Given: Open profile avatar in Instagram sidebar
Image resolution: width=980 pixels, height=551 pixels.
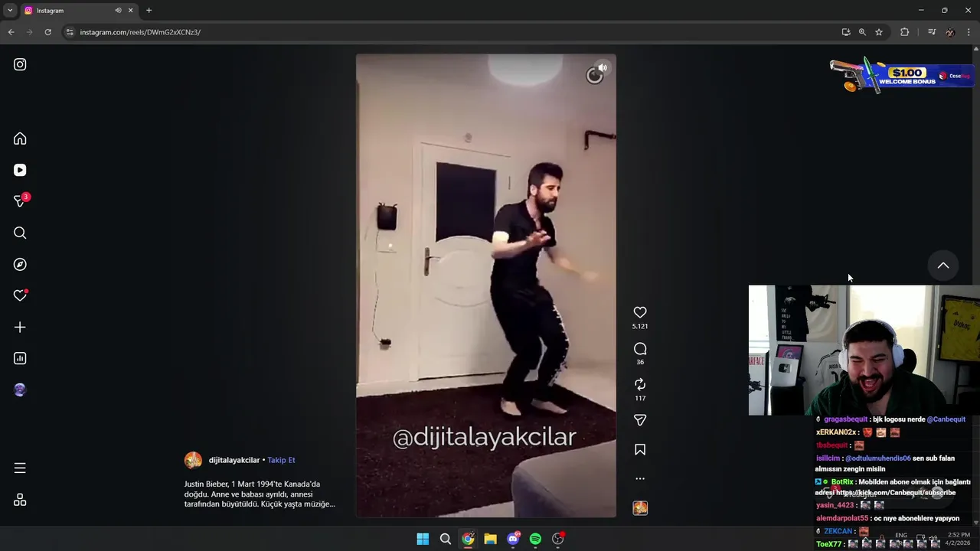Looking at the screenshot, I should (20, 390).
